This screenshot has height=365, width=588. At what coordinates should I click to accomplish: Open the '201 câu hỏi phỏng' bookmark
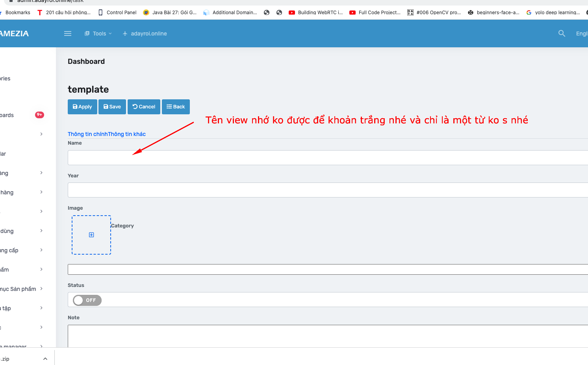[x=64, y=13]
